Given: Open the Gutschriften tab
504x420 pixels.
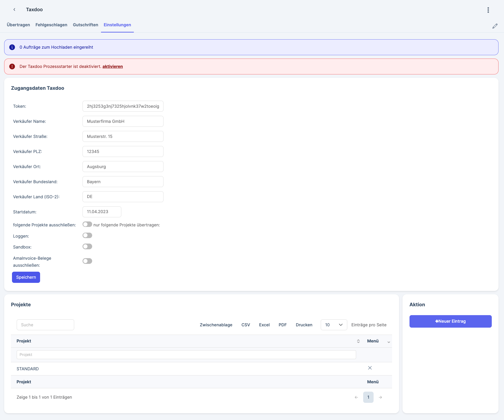Looking at the screenshot, I should coord(85,25).
